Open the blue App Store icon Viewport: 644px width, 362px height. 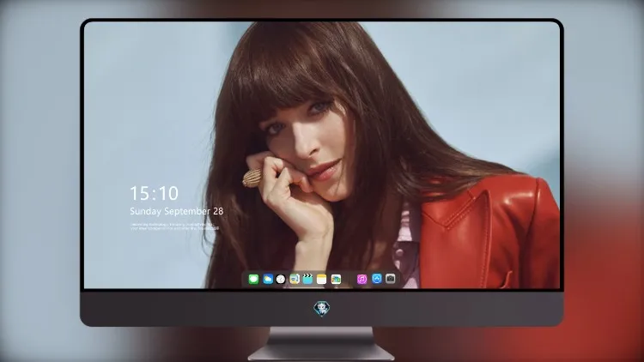pyautogui.click(x=377, y=279)
